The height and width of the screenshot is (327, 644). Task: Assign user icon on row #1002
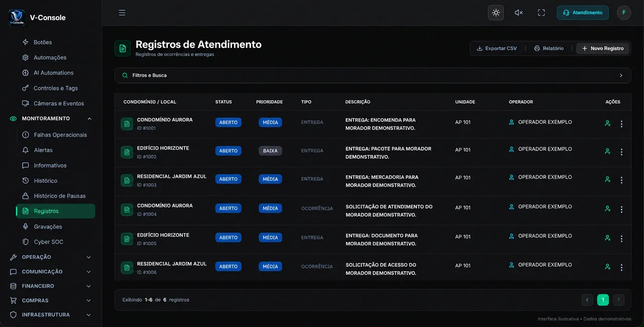[x=607, y=151]
